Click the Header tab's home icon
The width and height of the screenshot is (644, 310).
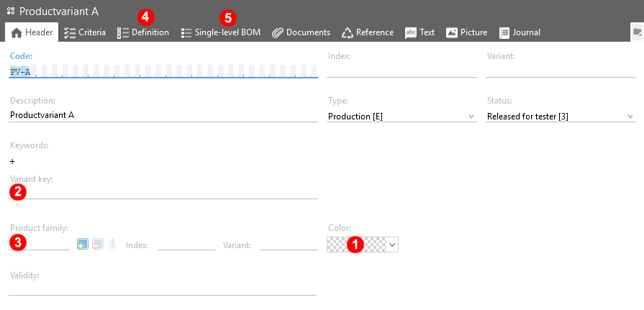pos(17,32)
